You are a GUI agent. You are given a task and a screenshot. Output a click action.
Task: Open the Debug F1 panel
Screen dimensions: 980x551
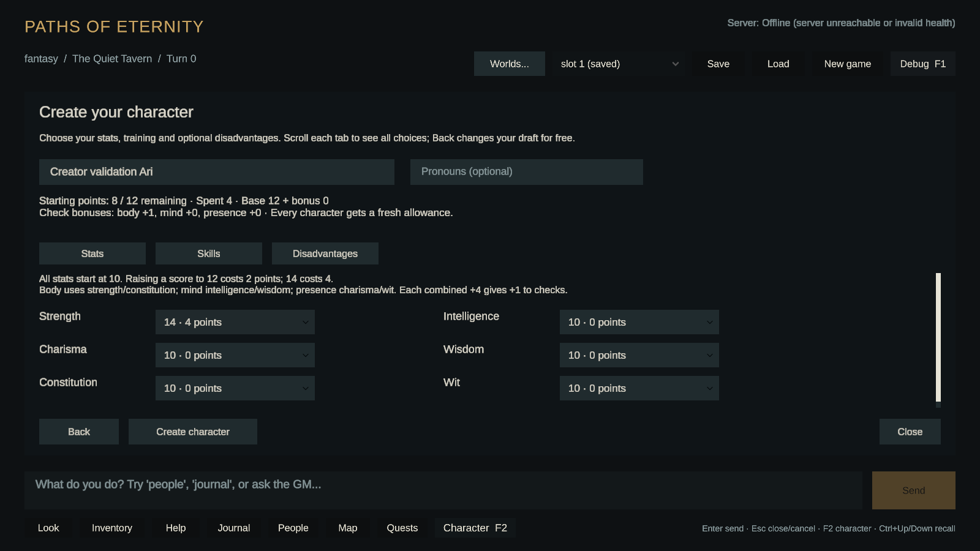click(923, 64)
